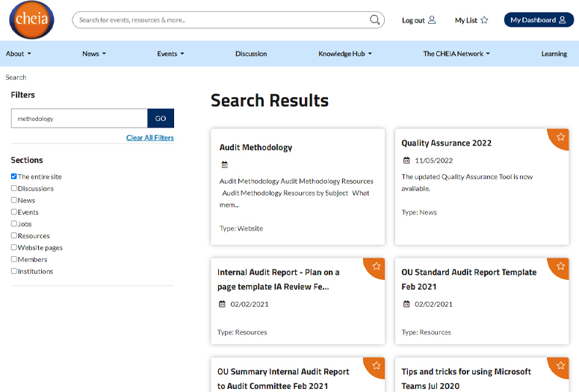Click the GO filter button

click(161, 119)
